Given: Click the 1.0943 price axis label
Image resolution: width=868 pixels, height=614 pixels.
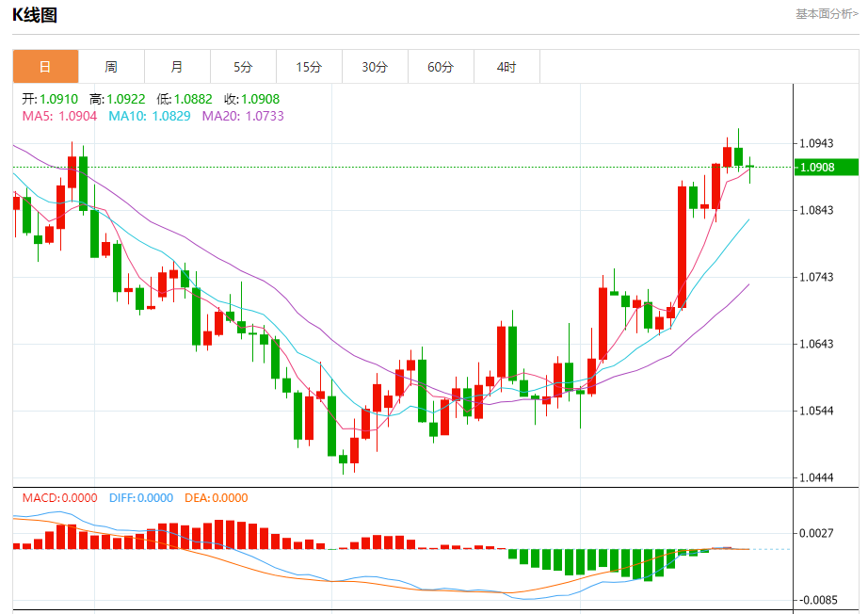Looking at the screenshot, I should [x=816, y=143].
